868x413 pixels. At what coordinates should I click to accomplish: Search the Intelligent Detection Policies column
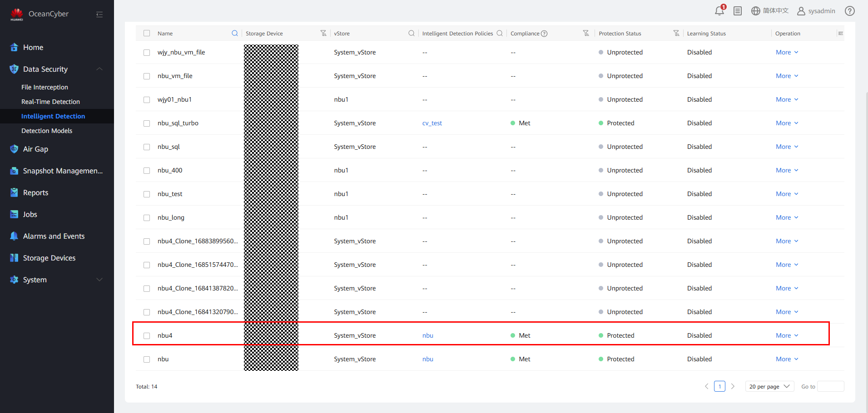[500, 33]
